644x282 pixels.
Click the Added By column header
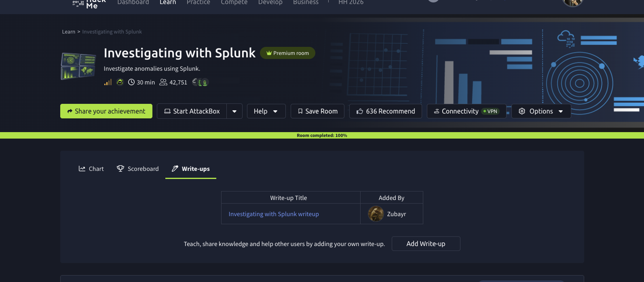pos(392,198)
